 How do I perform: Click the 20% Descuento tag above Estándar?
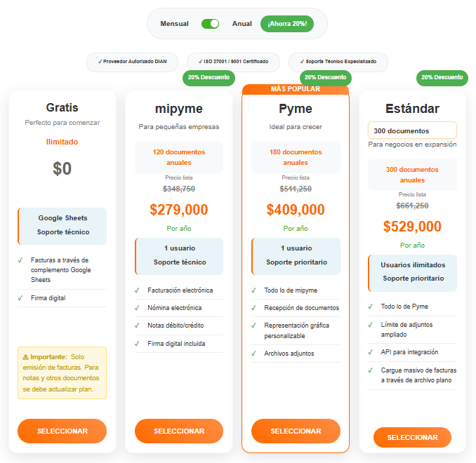coord(442,78)
